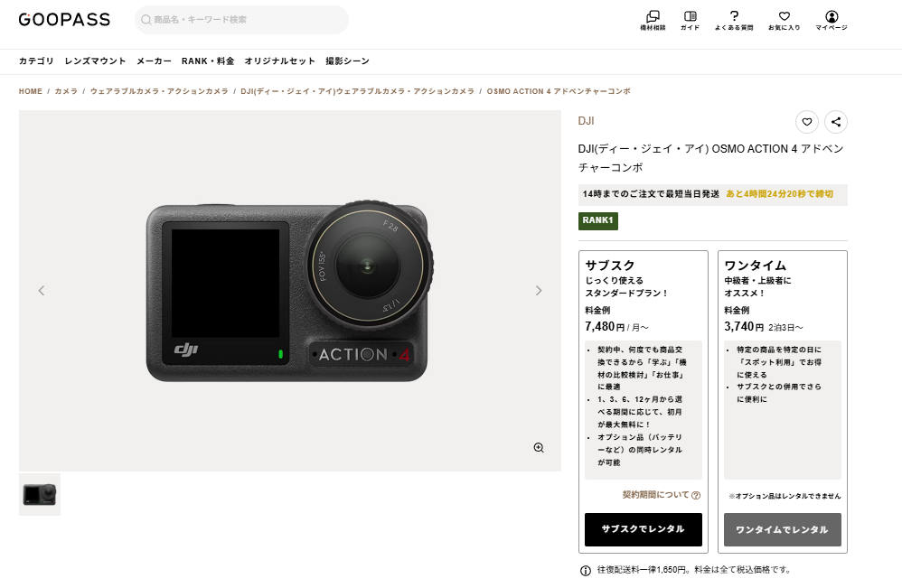
Task: Open よくある質問 via question mark icon
Action: pos(734,18)
